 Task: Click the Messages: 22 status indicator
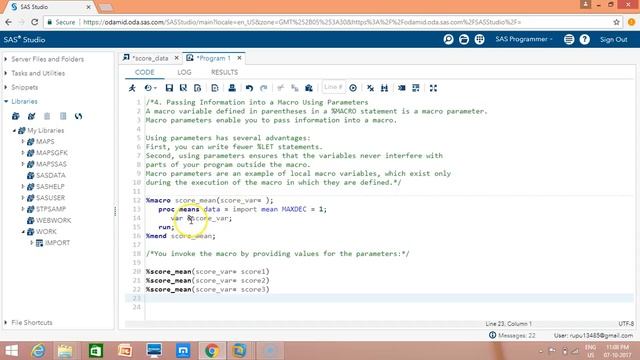pyautogui.click(x=512, y=335)
